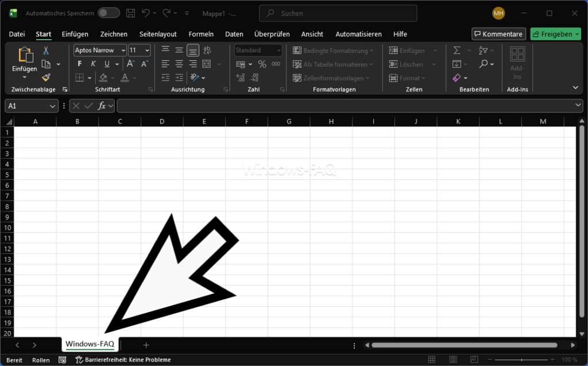This screenshot has height=366, width=588.
Task: Click the top vertical align icon
Action: point(165,50)
